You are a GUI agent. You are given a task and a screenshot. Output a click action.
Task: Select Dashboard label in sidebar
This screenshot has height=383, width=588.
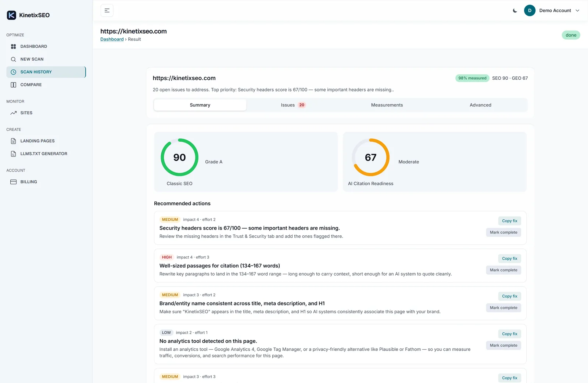tap(34, 47)
